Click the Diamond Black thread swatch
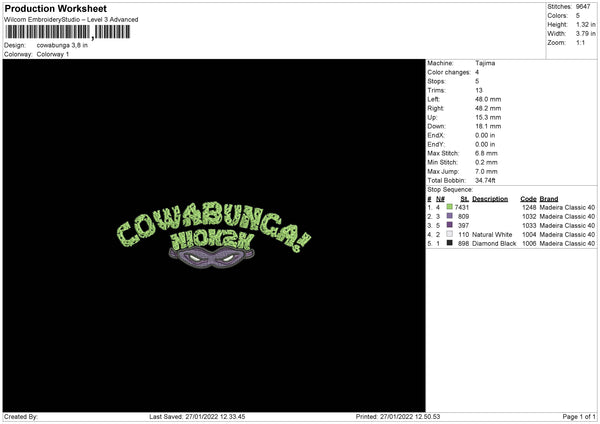The width and height of the screenshot is (600, 424). pos(449,243)
